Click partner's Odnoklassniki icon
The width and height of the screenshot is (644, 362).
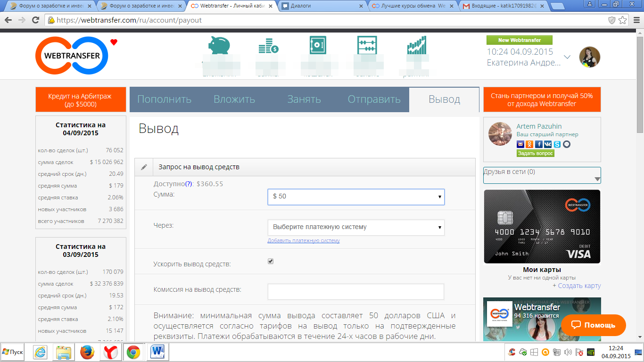pyautogui.click(x=529, y=145)
